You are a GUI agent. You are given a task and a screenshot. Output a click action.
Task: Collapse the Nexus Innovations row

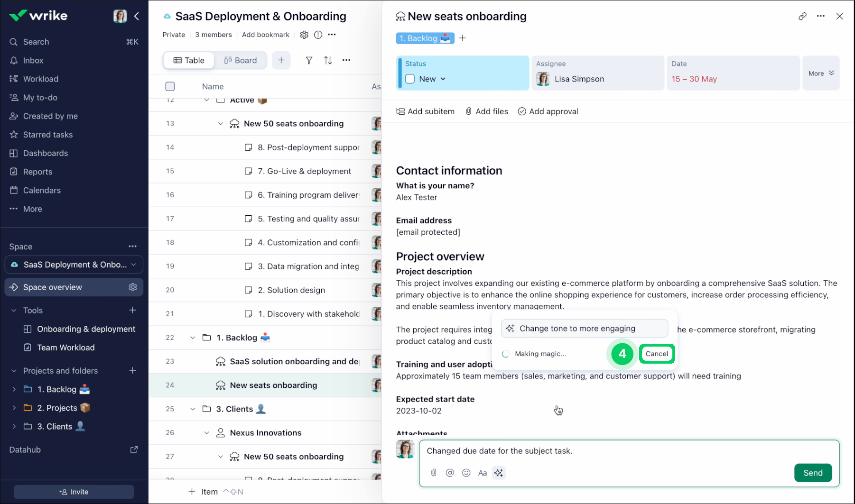pos(206,433)
